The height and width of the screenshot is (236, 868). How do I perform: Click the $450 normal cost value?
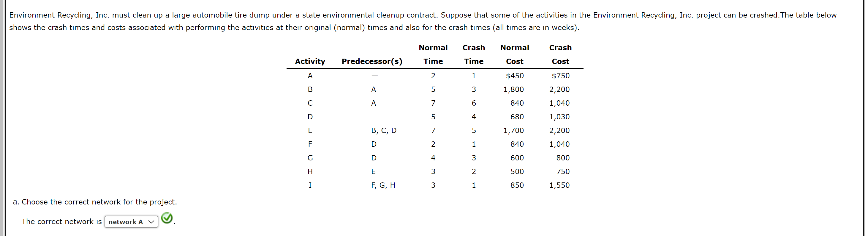tap(515, 76)
